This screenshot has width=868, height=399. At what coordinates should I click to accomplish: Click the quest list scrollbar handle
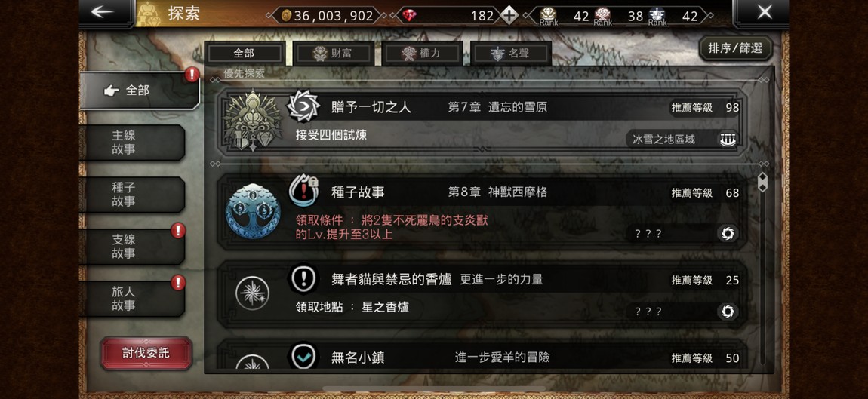click(x=762, y=182)
